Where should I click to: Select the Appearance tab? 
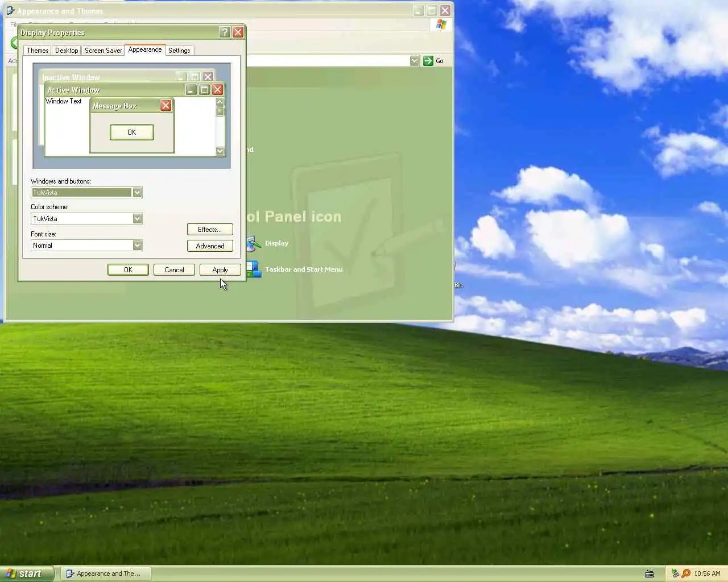[x=145, y=49]
